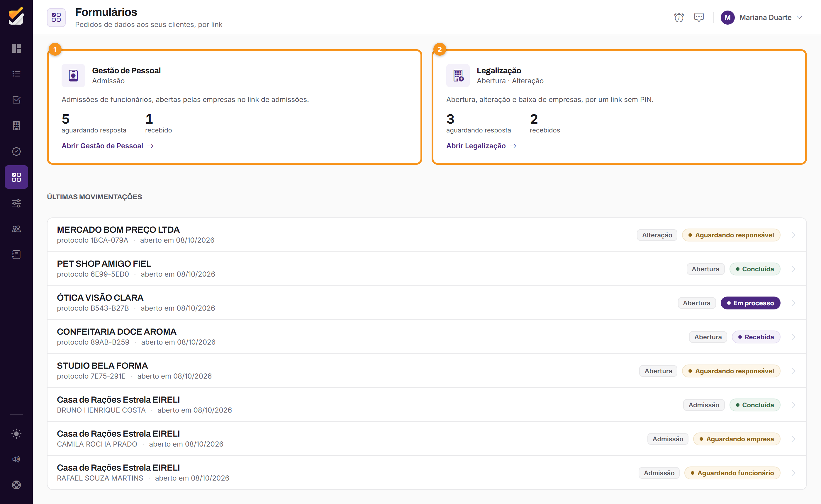Viewport: 821px width, 504px height.
Task: Open the alarm clock icon in header
Action: (x=678, y=17)
